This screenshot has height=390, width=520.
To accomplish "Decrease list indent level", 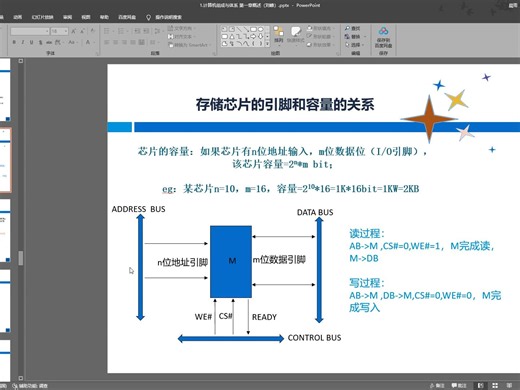I will pyautogui.click(x=137, y=31).
